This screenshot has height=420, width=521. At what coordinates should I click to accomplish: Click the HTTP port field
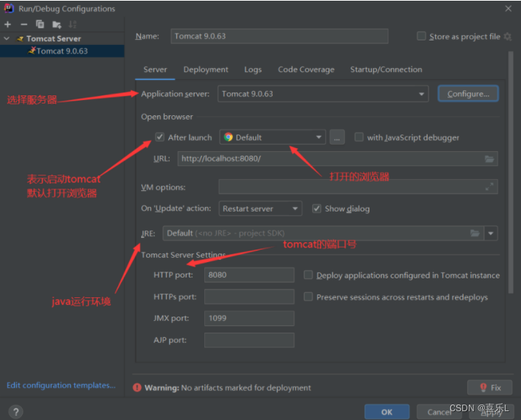249,275
